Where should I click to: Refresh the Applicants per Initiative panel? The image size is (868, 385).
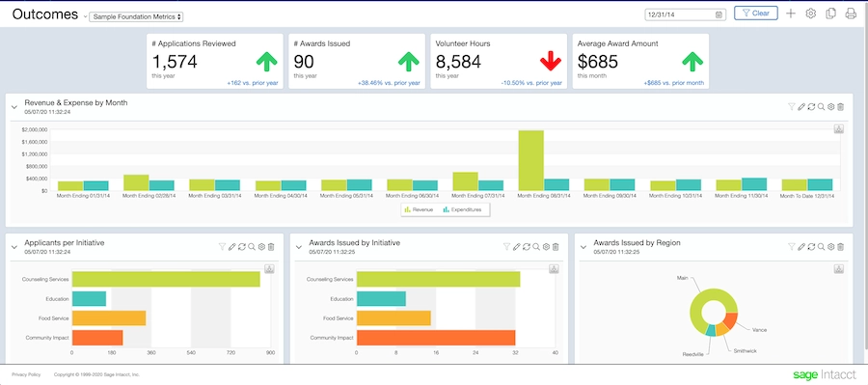tap(242, 247)
